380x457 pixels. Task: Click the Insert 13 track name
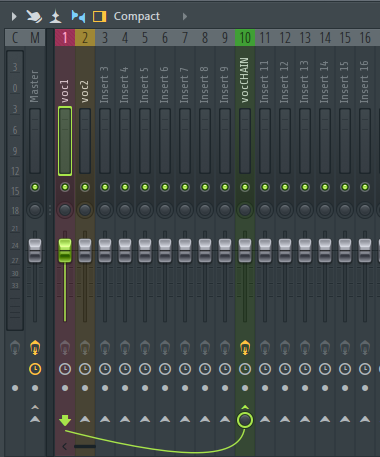point(304,82)
